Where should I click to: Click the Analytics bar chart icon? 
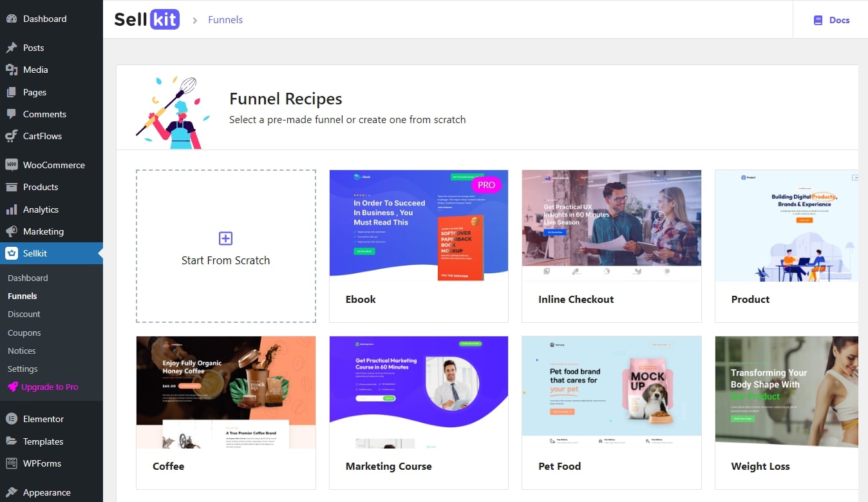[12, 209]
